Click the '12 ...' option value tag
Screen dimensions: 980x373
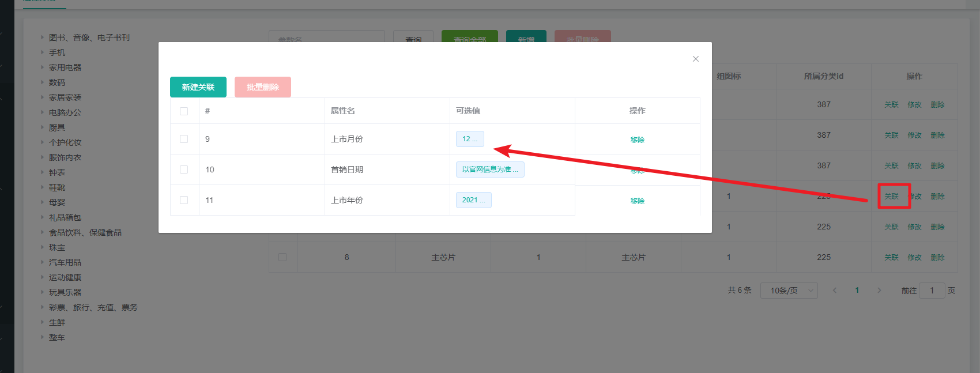click(470, 139)
